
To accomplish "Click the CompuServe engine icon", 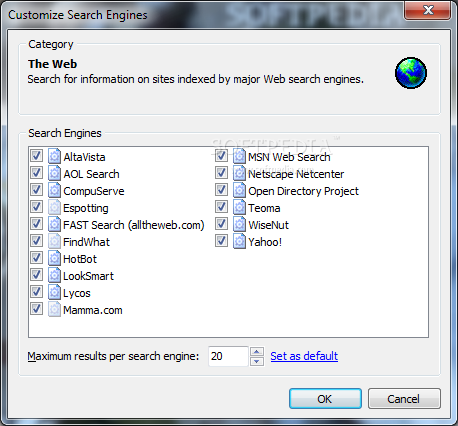I will click(54, 190).
